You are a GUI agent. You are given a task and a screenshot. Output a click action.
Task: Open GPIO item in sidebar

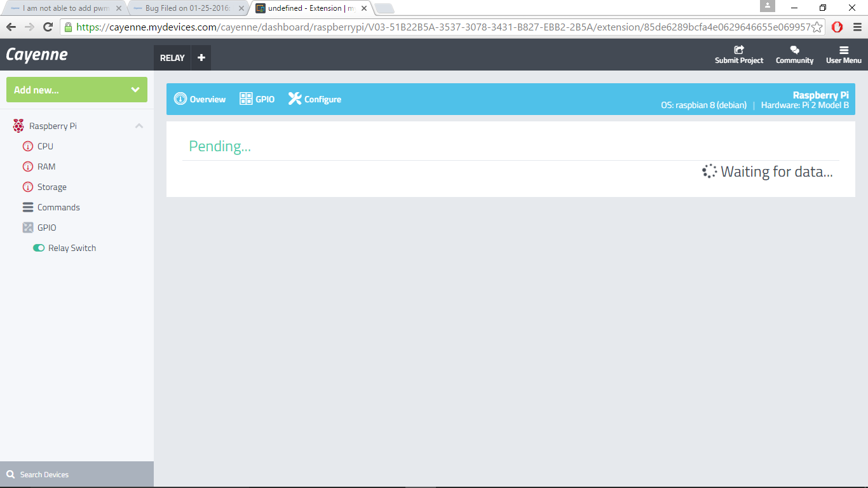pos(47,227)
